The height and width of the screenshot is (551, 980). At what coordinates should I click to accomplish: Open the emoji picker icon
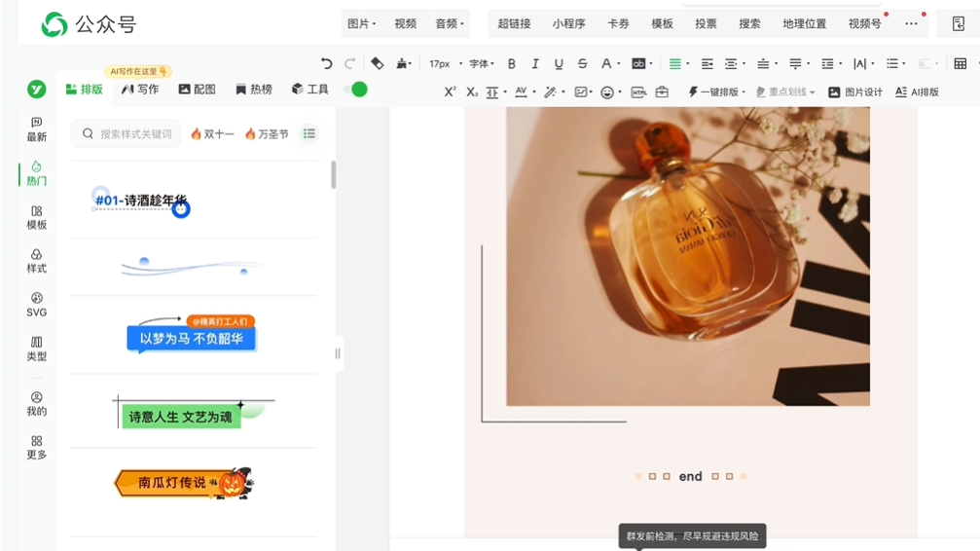[x=607, y=92]
